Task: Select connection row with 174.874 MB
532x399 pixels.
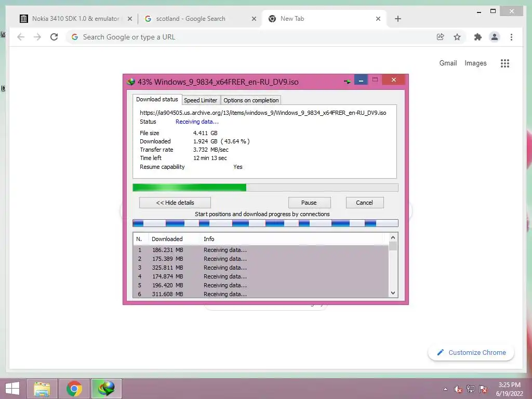Action: [261, 276]
